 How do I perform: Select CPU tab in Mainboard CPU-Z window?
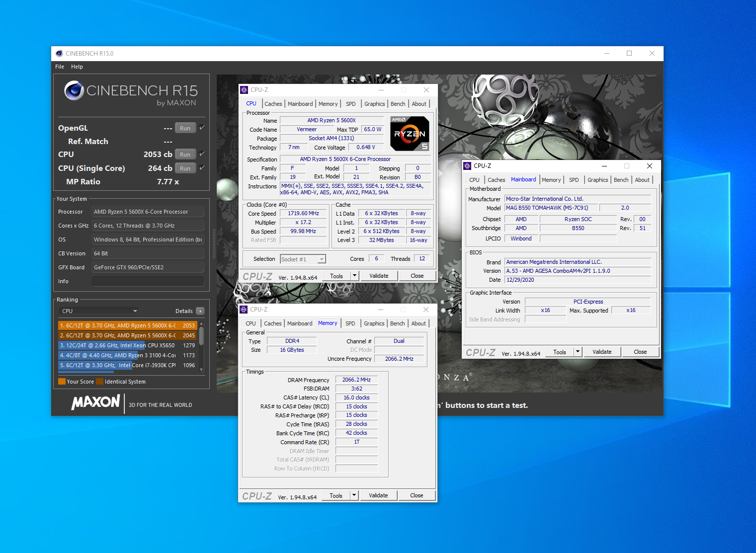[x=474, y=180]
